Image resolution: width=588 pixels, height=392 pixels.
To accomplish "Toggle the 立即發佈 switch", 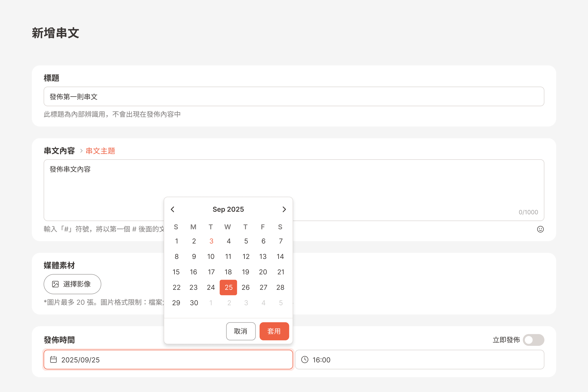I will [x=533, y=340].
